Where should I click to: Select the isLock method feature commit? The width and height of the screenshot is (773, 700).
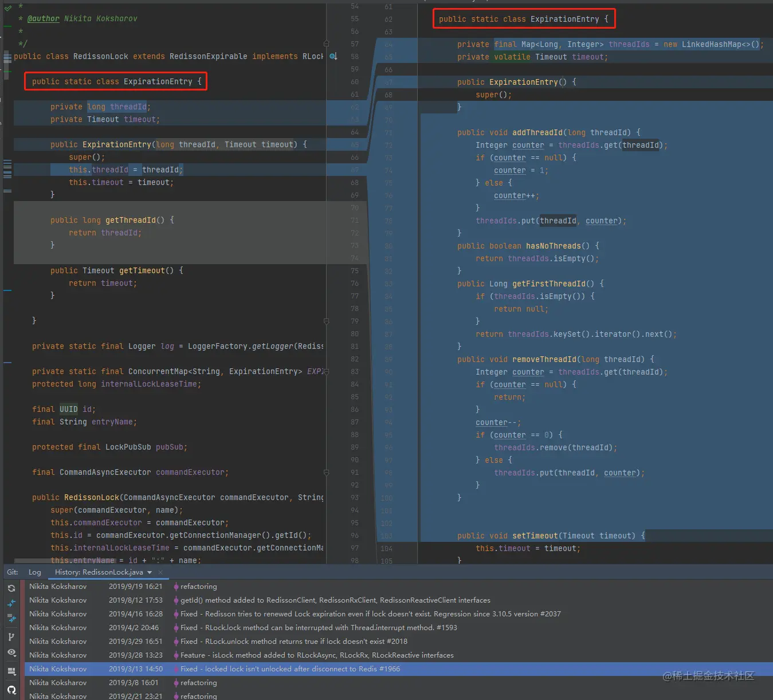click(x=398, y=655)
